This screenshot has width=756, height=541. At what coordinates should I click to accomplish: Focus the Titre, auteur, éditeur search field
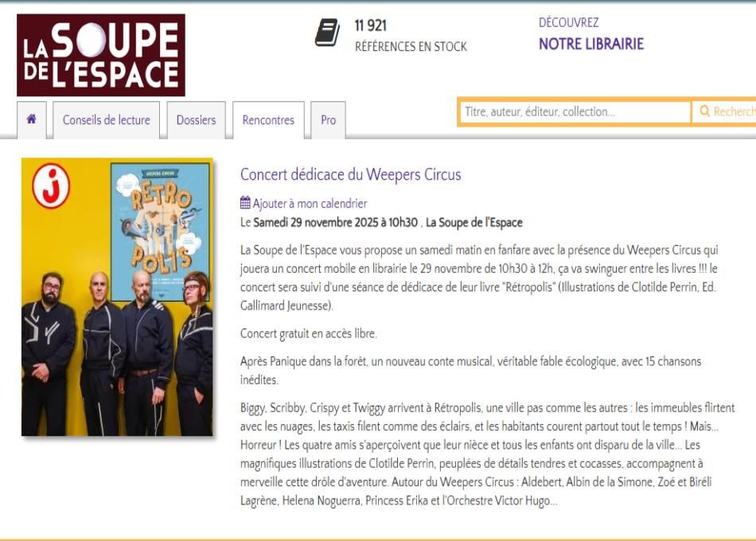(575, 112)
